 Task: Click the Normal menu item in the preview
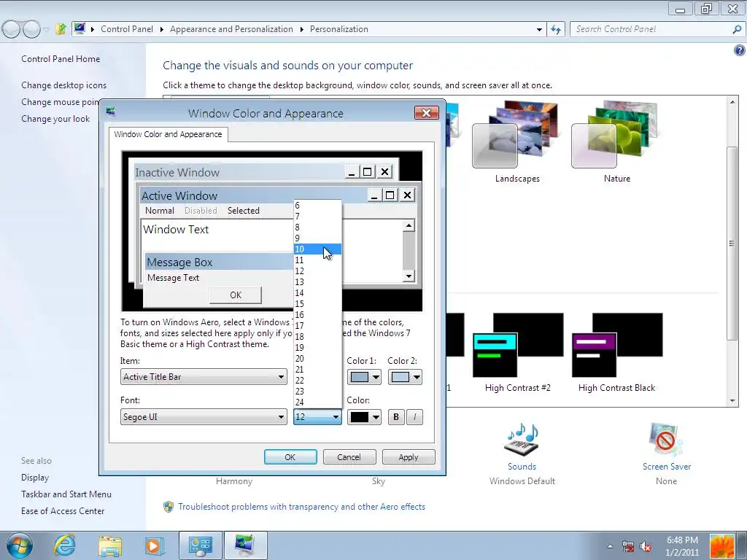tap(160, 211)
